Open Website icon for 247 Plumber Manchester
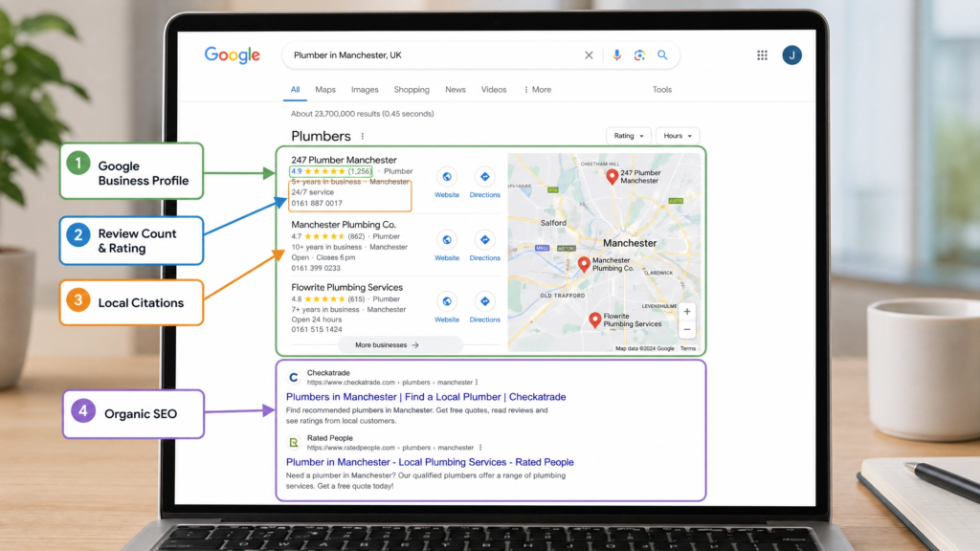This screenshot has width=980, height=551. [447, 177]
